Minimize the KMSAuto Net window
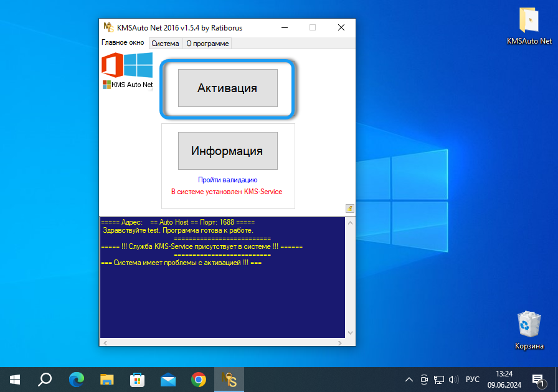 pyautogui.click(x=285, y=28)
